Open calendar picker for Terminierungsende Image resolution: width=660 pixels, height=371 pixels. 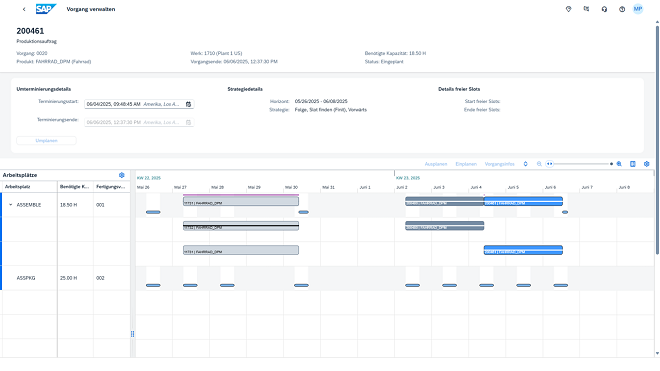click(x=189, y=122)
